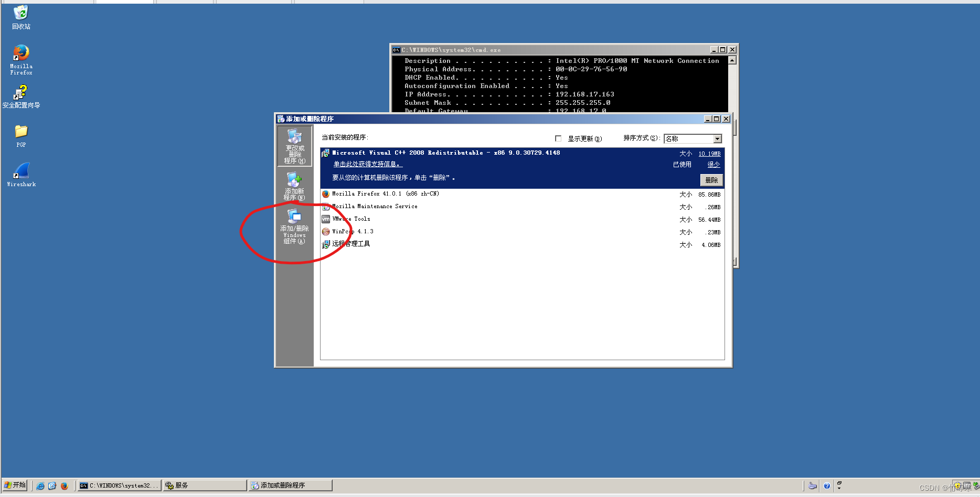Click the 56.44MB size value for VMware Tools
This screenshot has height=497, width=980.
pyautogui.click(x=709, y=220)
